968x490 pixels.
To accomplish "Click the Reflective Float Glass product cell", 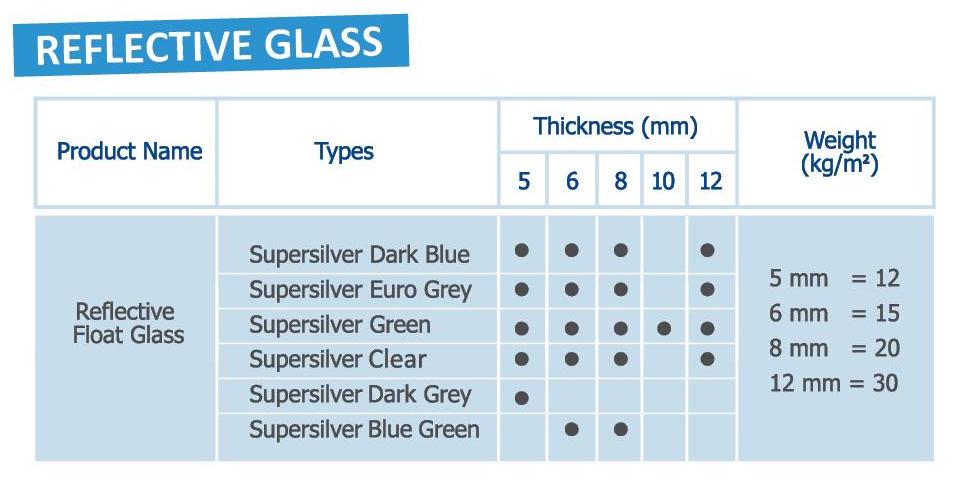I will [128, 323].
